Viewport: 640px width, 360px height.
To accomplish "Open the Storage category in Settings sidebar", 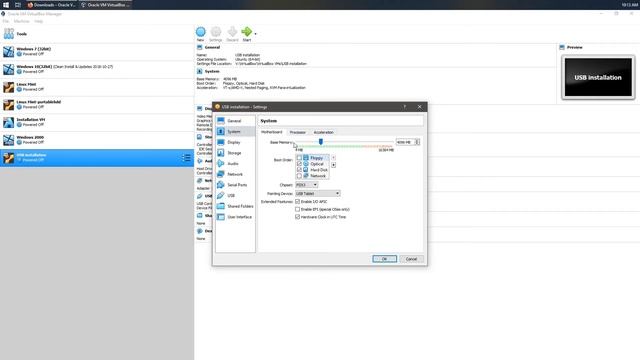I will point(235,153).
